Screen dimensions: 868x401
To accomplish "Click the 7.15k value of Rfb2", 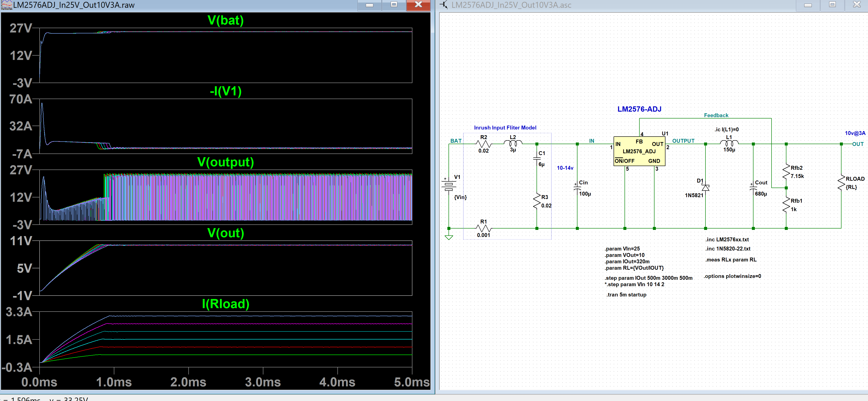I will click(797, 176).
